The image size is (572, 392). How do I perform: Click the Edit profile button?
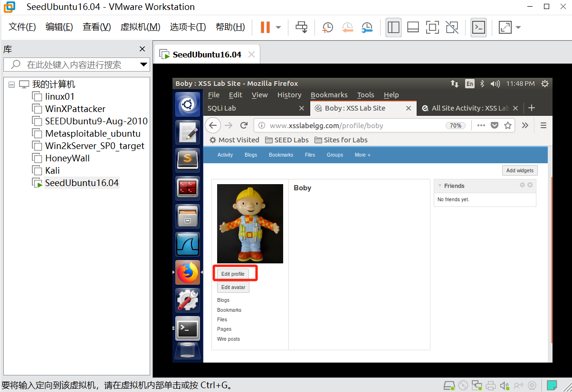pyautogui.click(x=233, y=274)
